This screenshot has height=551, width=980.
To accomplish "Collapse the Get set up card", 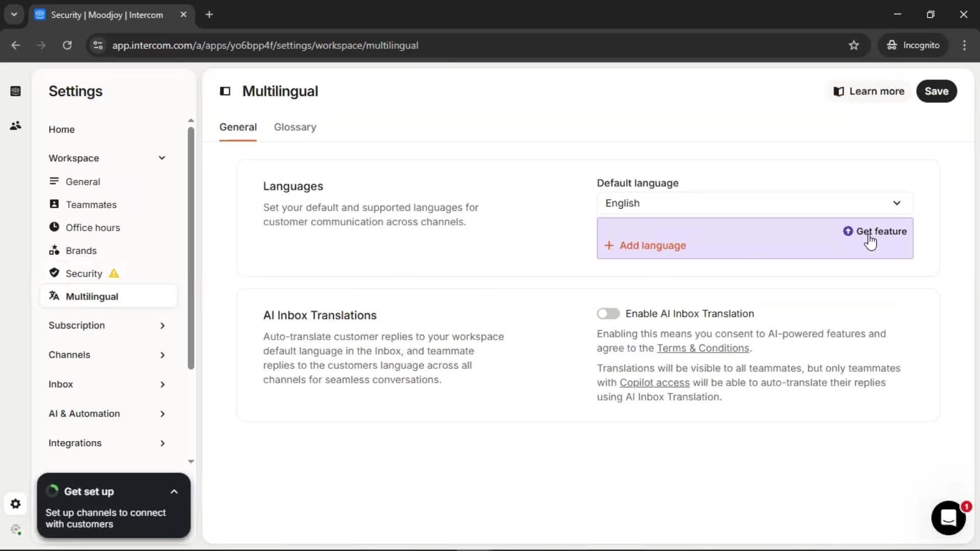I will tap(174, 492).
